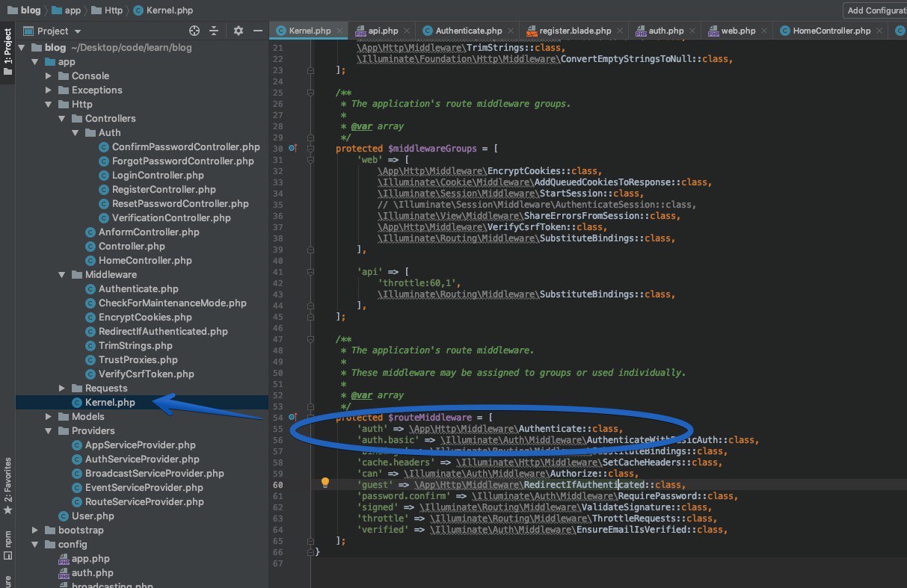Image resolution: width=907 pixels, height=588 pixels.
Task: Click the gutter override icon on line 30
Action: (x=293, y=149)
